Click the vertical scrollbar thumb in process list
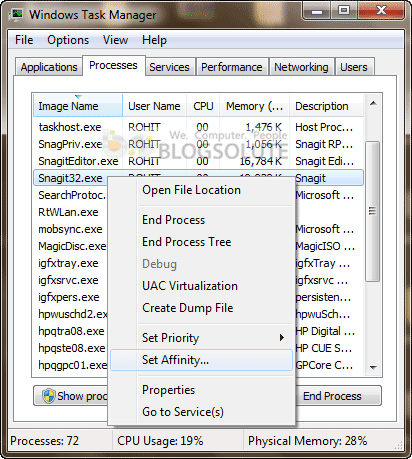The width and height of the screenshot is (412, 459). point(372,211)
